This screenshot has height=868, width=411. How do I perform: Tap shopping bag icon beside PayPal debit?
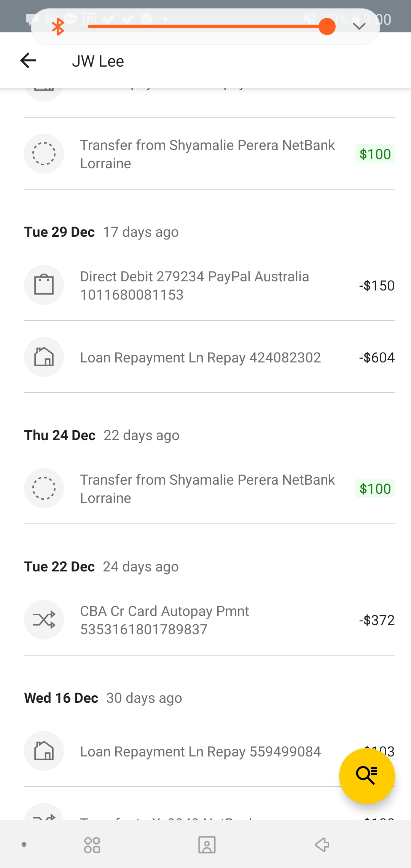[x=44, y=285]
